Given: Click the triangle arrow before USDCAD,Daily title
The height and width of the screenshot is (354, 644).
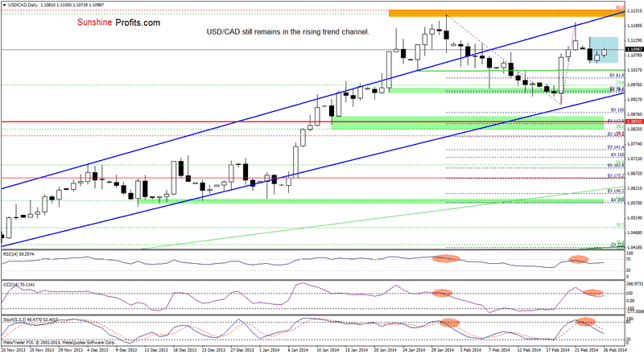Looking at the screenshot, I should point(5,5).
